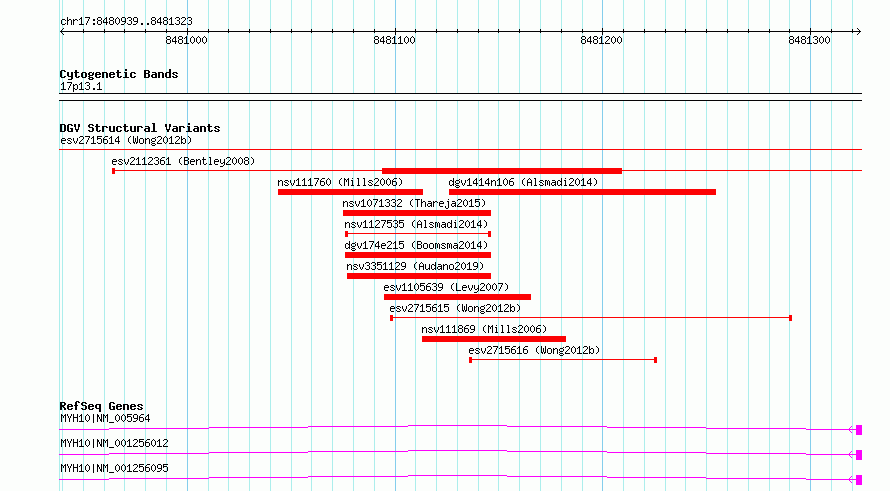Click the 8481200 ruler position
This screenshot has width=890, height=491.
(601, 40)
